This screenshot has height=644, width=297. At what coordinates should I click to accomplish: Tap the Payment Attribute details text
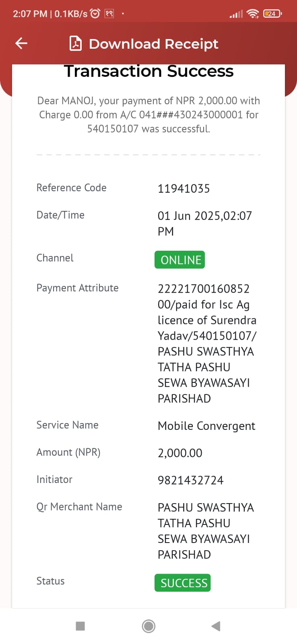point(207,343)
